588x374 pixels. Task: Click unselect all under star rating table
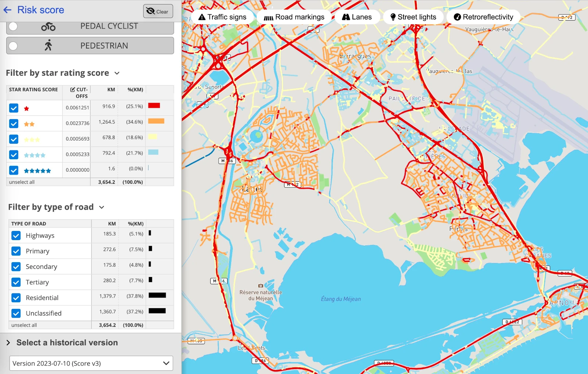click(x=22, y=182)
